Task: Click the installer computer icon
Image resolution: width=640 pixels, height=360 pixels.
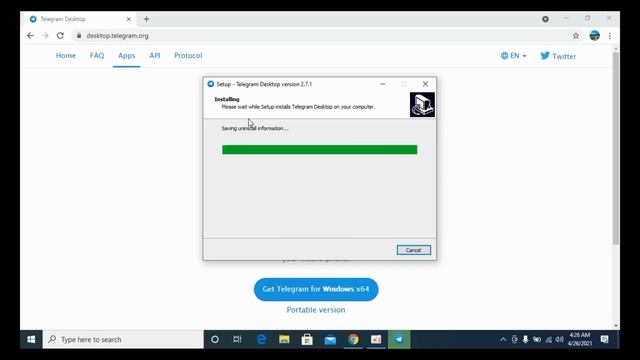Action: point(422,104)
